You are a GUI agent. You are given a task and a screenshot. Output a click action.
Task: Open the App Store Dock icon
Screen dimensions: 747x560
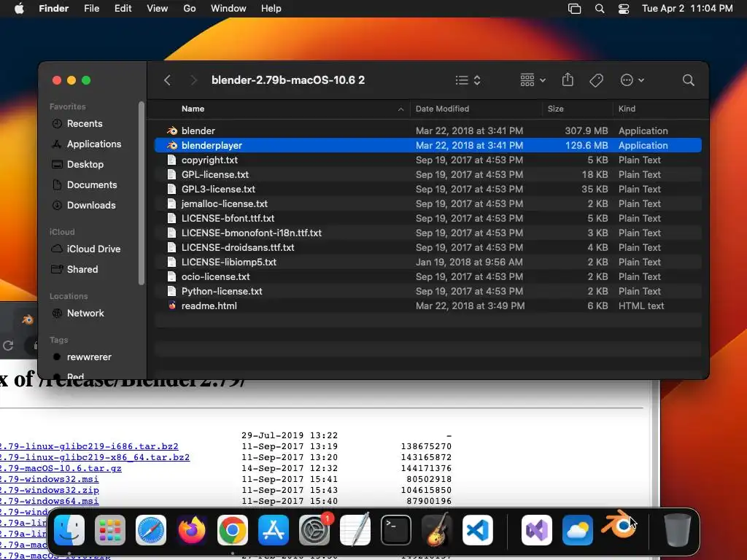[x=274, y=530]
